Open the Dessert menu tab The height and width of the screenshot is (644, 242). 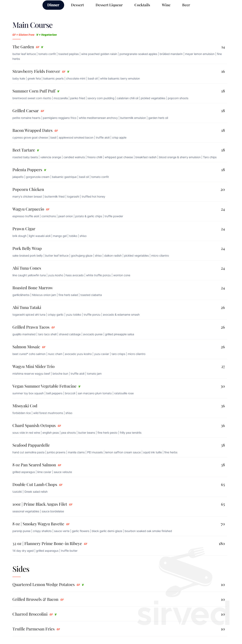[77, 5]
